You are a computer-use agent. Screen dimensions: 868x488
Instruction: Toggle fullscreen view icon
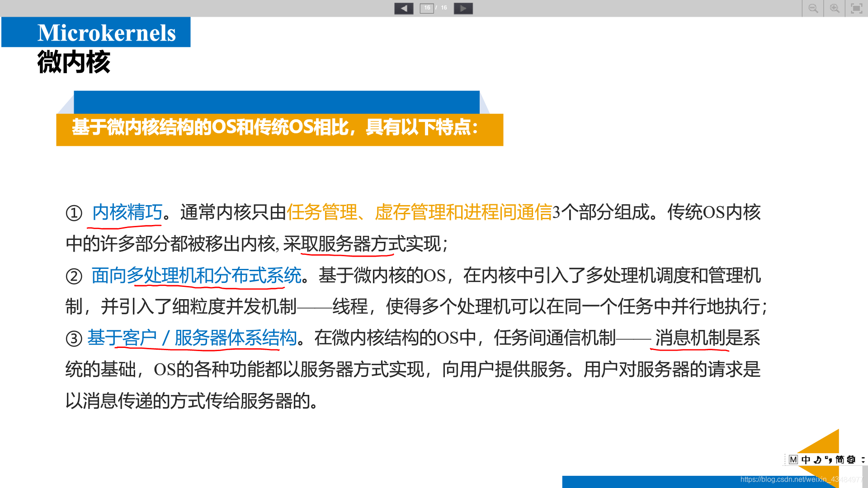coord(856,8)
